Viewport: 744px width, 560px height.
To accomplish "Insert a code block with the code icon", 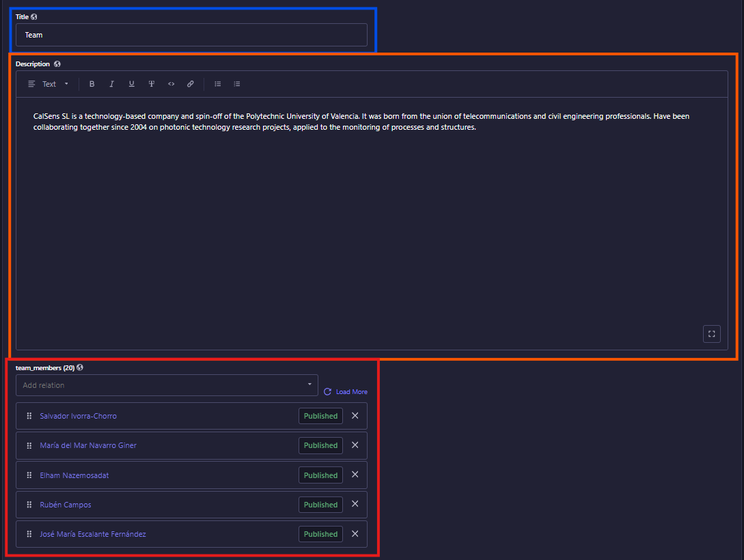I will pos(171,84).
